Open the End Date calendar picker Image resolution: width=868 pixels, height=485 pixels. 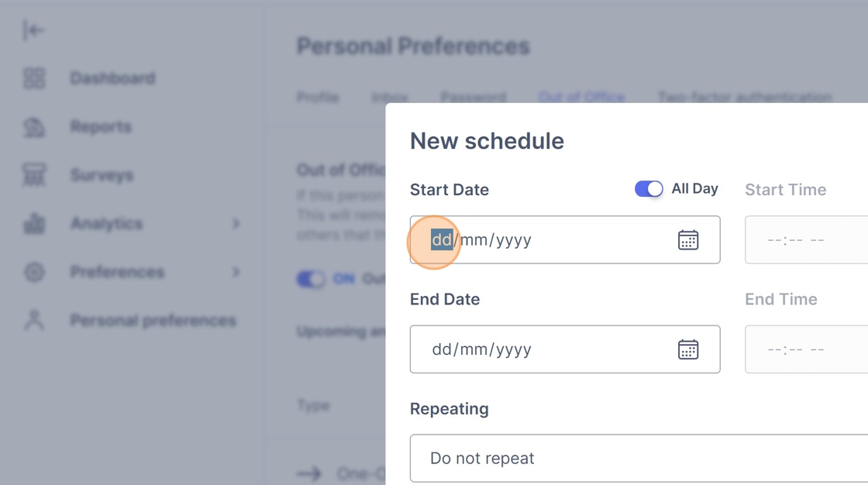click(x=688, y=349)
